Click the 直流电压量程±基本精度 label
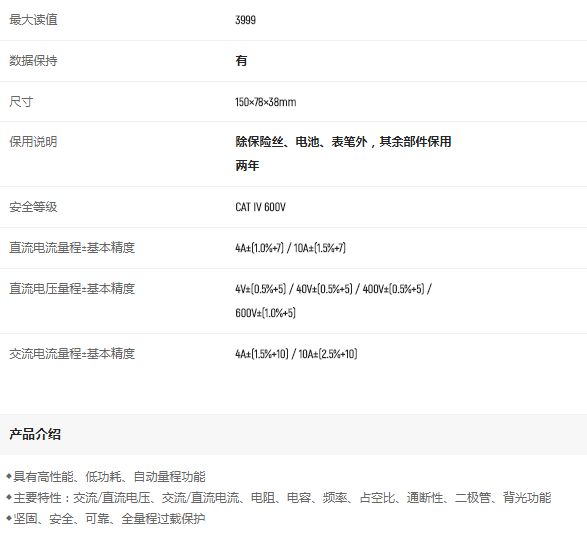This screenshot has height=541, width=587. click(x=72, y=289)
